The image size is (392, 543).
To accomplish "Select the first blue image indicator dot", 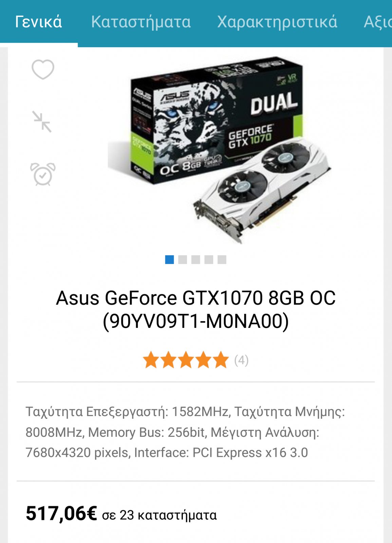I will pos(169,260).
